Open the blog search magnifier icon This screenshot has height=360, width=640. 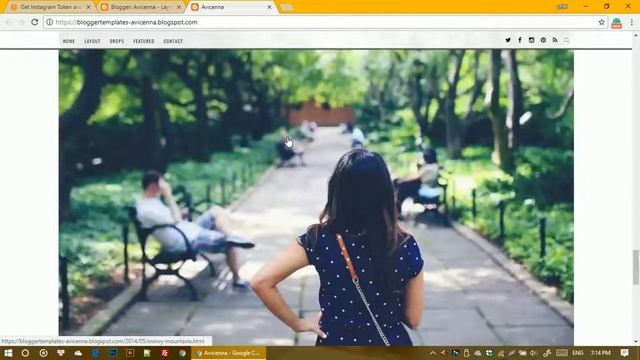[x=567, y=40]
